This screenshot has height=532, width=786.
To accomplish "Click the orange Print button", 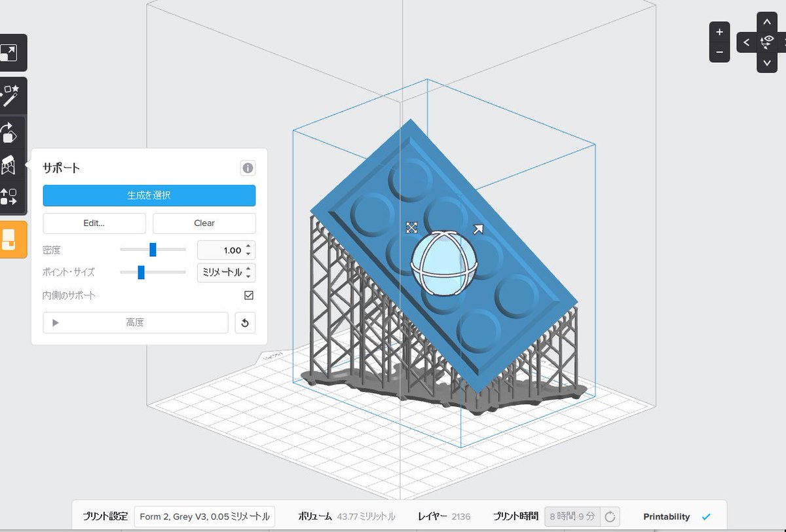I will click(x=9, y=240).
